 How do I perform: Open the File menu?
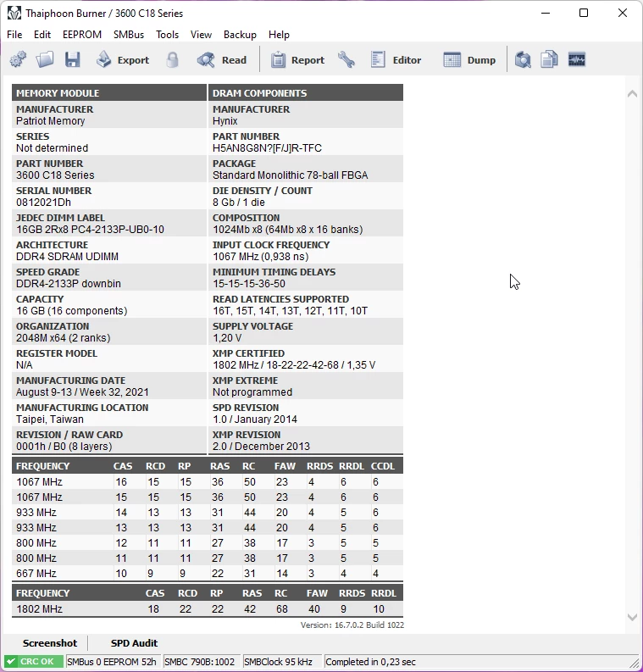coord(14,35)
